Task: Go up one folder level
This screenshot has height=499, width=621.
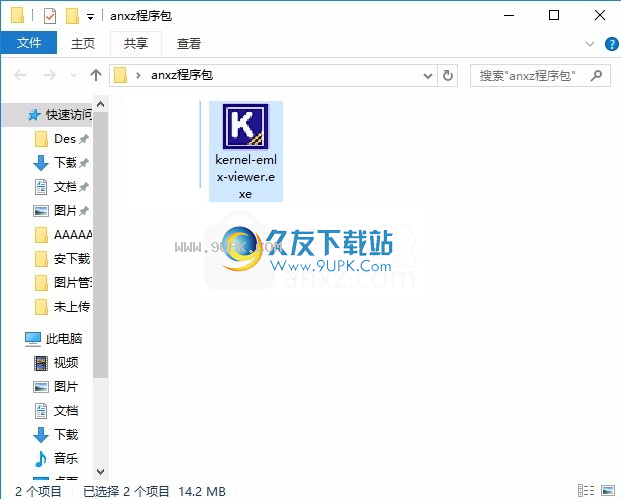Action: pos(95,75)
